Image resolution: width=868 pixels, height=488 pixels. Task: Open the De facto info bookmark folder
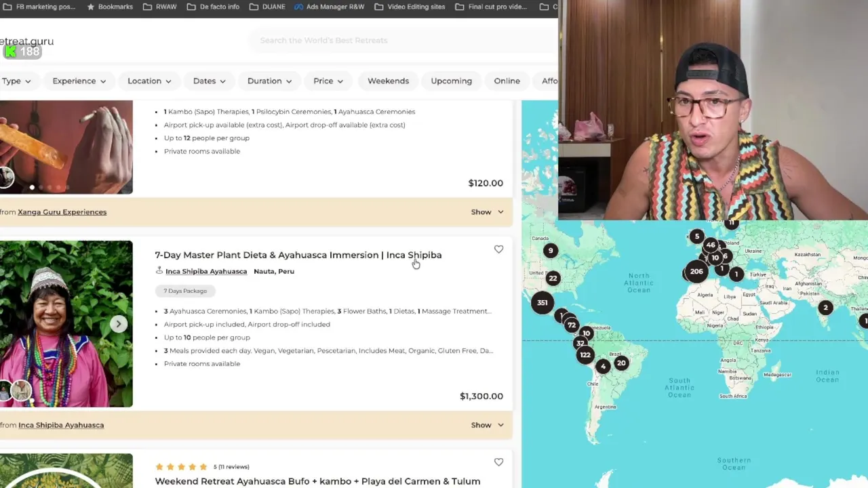tap(213, 7)
